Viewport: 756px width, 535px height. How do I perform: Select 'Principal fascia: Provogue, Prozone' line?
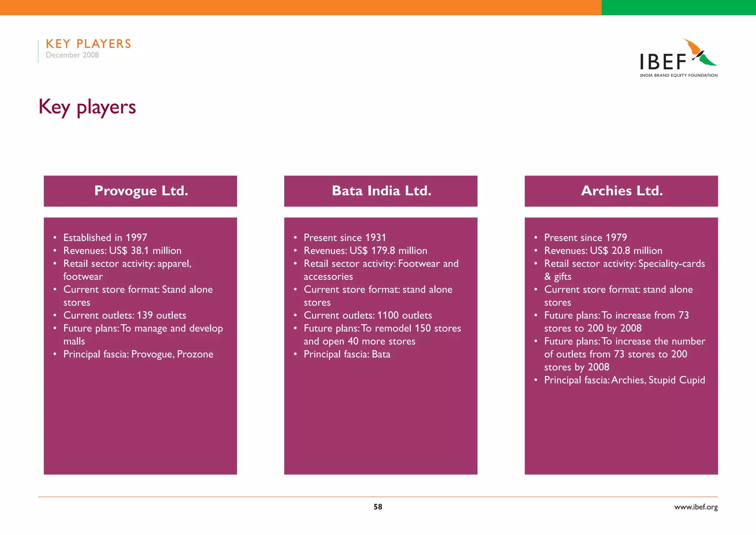[138, 354]
